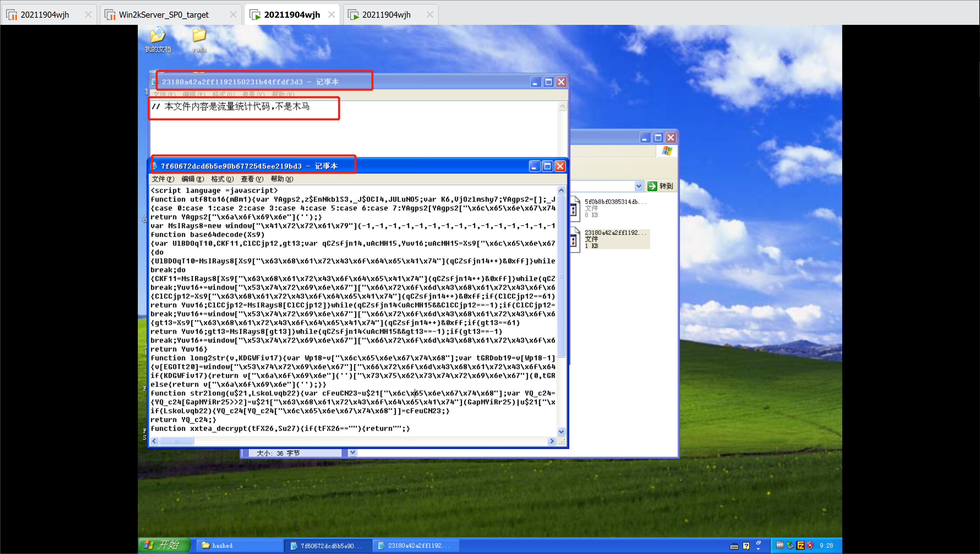Click the Windows logo in Explorer toolbar
The height and width of the screenshot is (554, 980).
pyautogui.click(x=667, y=151)
